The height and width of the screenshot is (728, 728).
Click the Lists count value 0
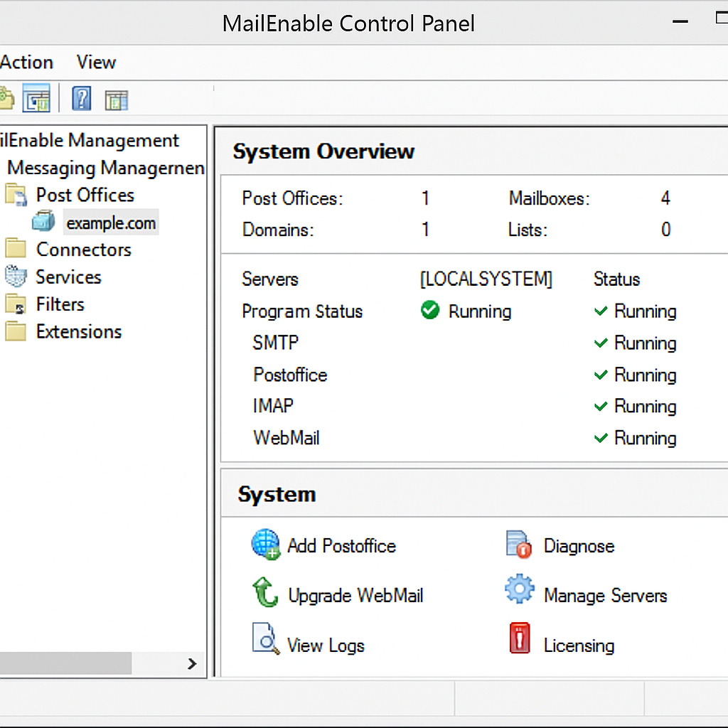tap(665, 230)
